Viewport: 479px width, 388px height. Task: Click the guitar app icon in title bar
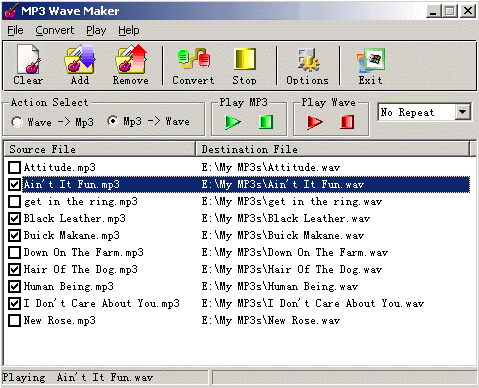[x=11, y=11]
